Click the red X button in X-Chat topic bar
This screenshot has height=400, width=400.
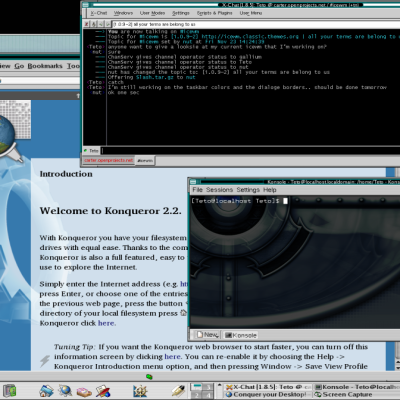pos(86,24)
